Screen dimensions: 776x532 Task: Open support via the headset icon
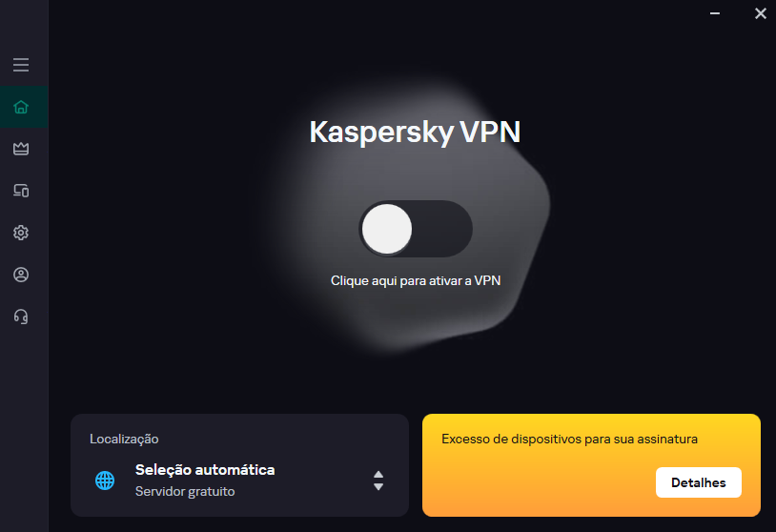coord(21,317)
